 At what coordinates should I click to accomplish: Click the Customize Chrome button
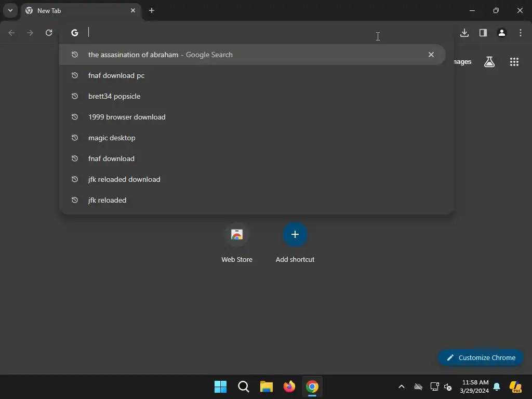click(481, 357)
